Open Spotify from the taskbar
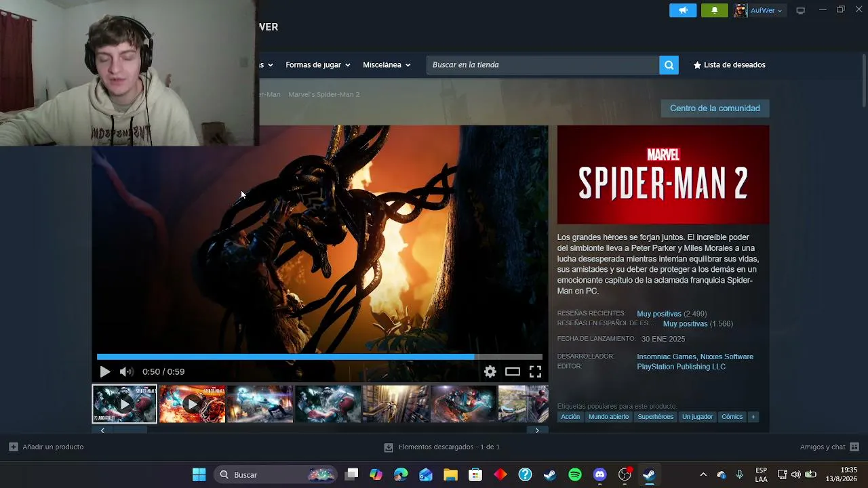The image size is (868, 488). (x=575, y=474)
